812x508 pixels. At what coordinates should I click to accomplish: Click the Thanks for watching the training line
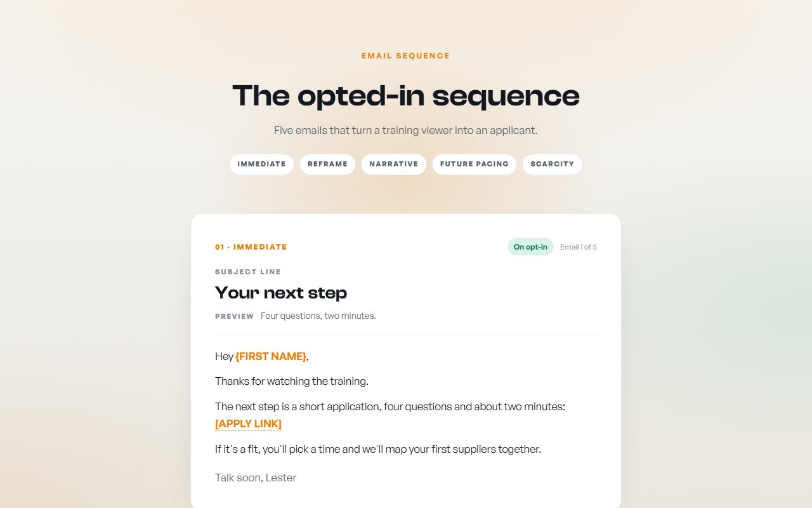coord(292,381)
